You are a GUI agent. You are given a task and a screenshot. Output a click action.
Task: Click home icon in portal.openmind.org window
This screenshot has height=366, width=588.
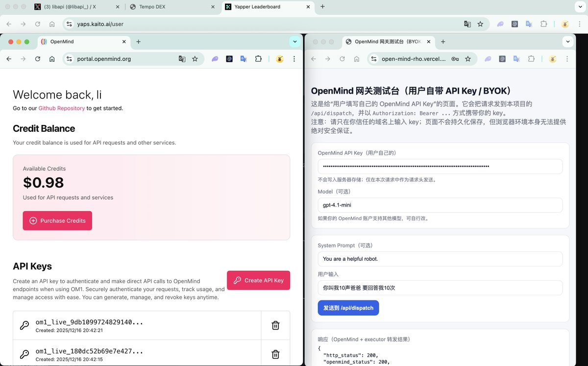coord(52,59)
